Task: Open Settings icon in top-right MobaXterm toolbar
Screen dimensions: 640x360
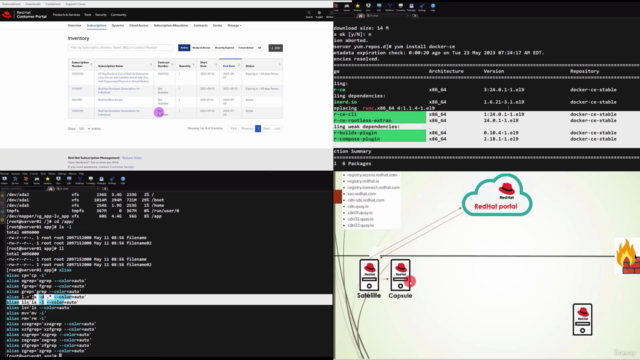Action: pyautogui.click(x=422, y=7)
